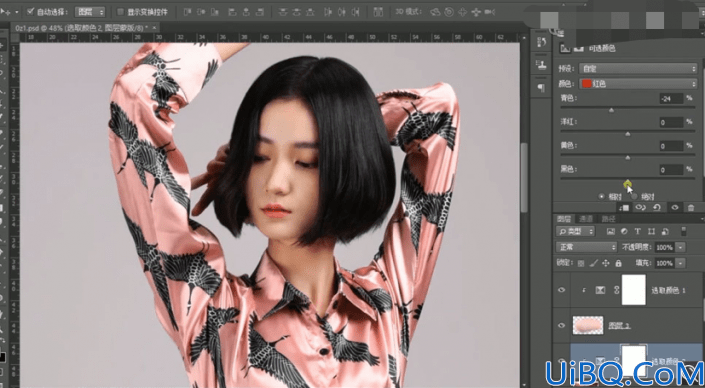Enable the 显示变换控件 checkbox
This screenshot has width=705, height=388.
(120, 12)
